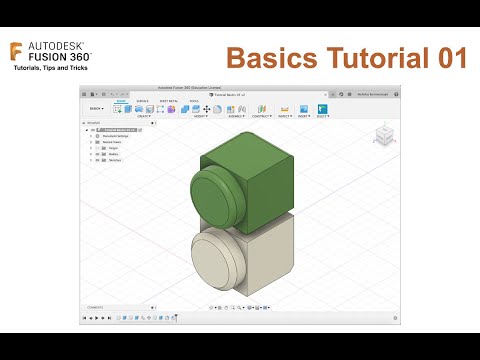Viewport: 480px width, 360px height.
Task: Click the Document Settings gear icon
Action: click(97, 136)
